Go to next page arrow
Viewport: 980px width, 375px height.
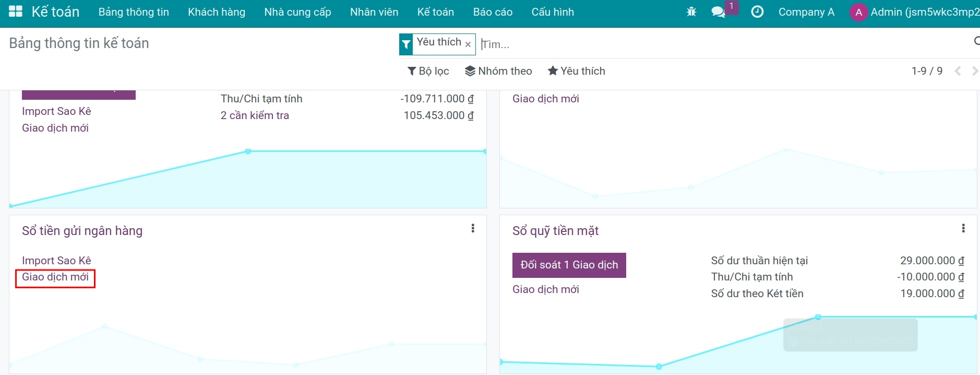tap(974, 71)
